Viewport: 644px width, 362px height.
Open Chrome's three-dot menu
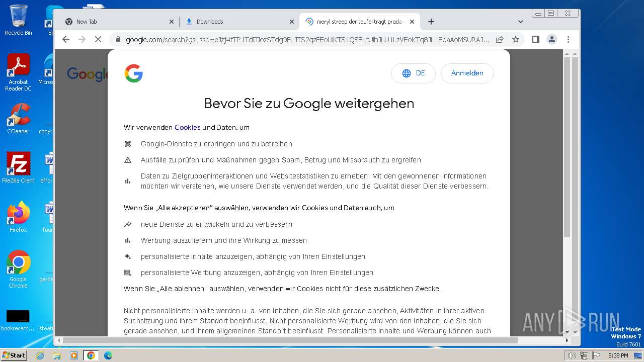[x=568, y=39]
